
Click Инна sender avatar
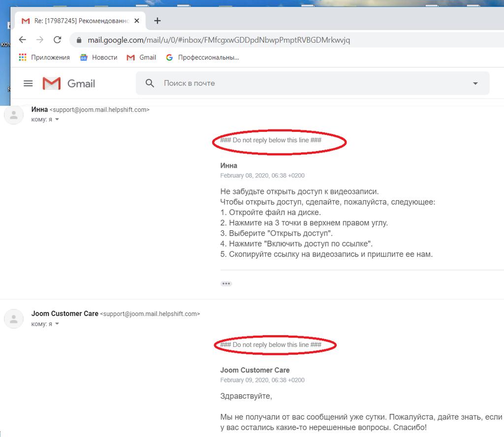pyautogui.click(x=14, y=115)
